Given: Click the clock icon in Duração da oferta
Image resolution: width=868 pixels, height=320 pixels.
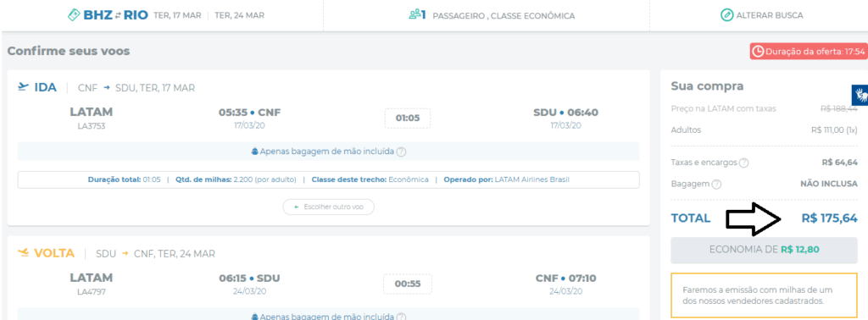Looking at the screenshot, I should click(758, 52).
